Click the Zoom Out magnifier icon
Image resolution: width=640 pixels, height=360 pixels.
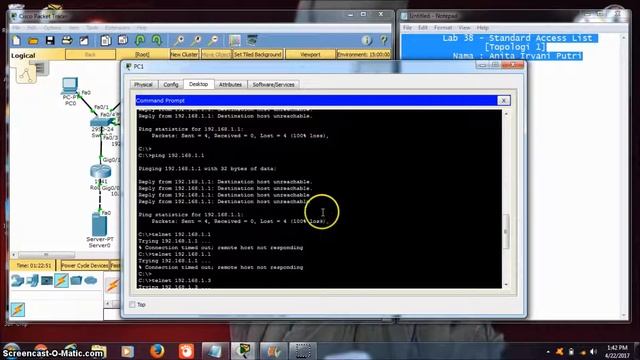(213, 40)
